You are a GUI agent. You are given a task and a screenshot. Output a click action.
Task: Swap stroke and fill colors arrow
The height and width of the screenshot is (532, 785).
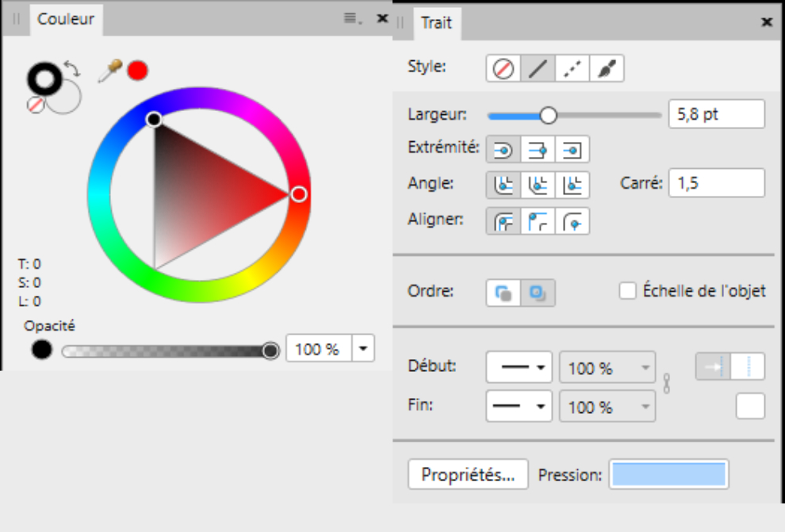click(x=73, y=68)
